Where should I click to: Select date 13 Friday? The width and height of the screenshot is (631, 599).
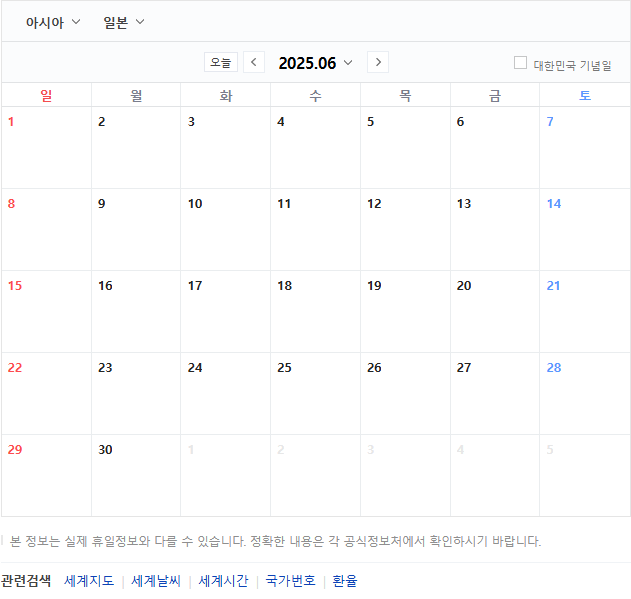pyautogui.click(x=464, y=204)
